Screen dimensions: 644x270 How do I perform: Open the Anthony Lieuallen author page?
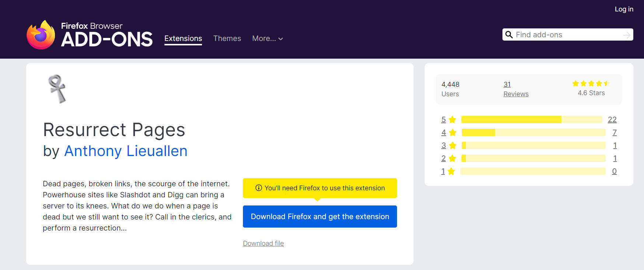(126, 151)
